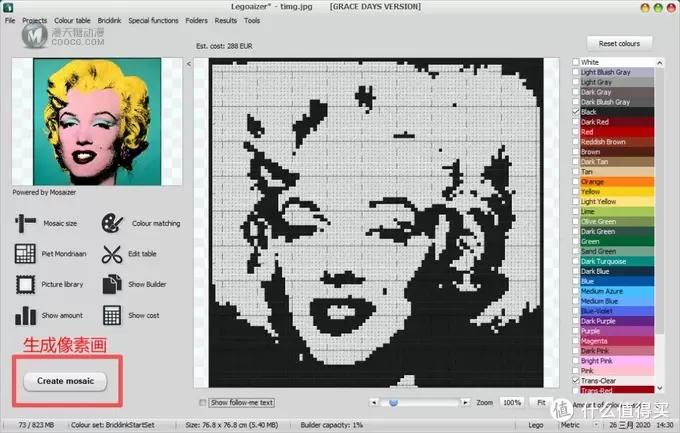Click the 100% zoom value field
Viewport: 680px width, 433px height.
tap(512, 403)
